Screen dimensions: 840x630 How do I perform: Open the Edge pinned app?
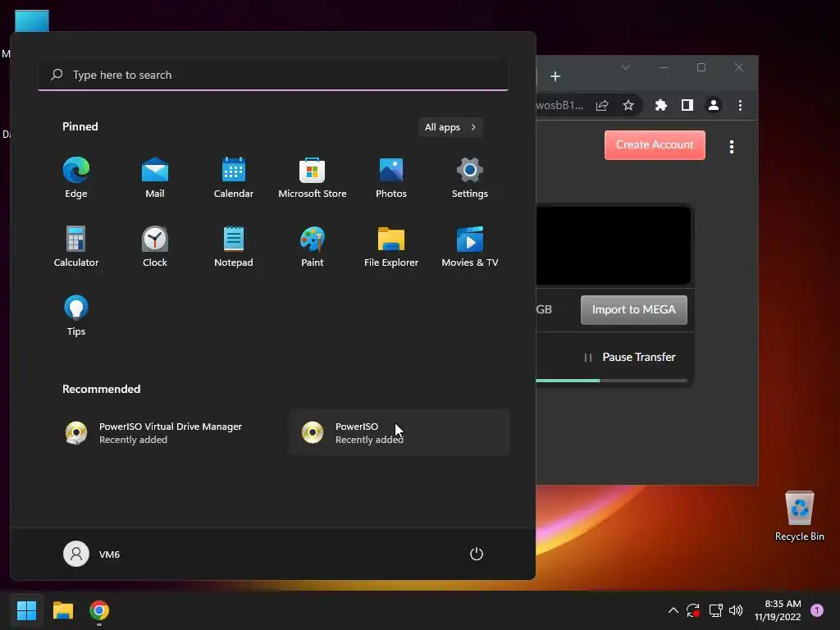[x=76, y=177]
